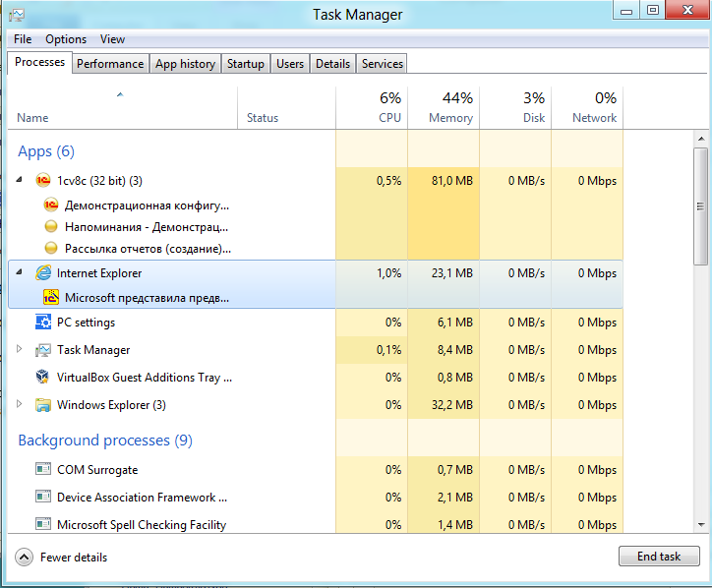Switch to the Users tab
The width and height of the screenshot is (712, 588).
pyautogui.click(x=290, y=64)
